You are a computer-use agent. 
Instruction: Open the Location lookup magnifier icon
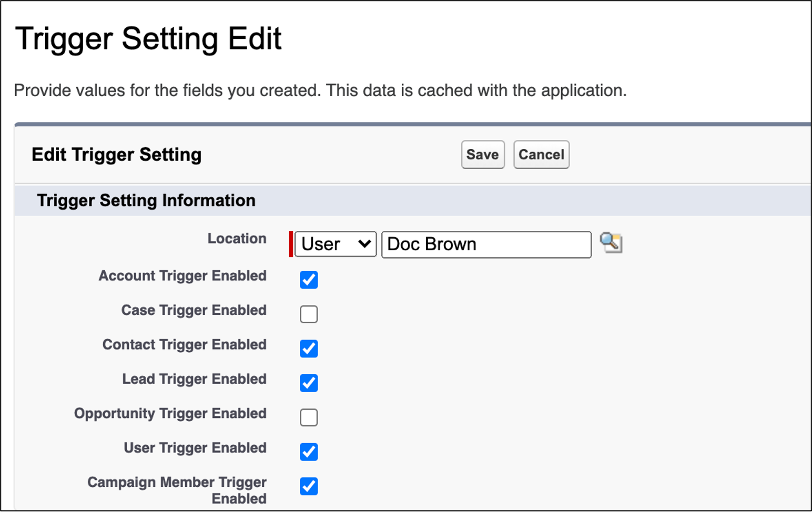[611, 243]
